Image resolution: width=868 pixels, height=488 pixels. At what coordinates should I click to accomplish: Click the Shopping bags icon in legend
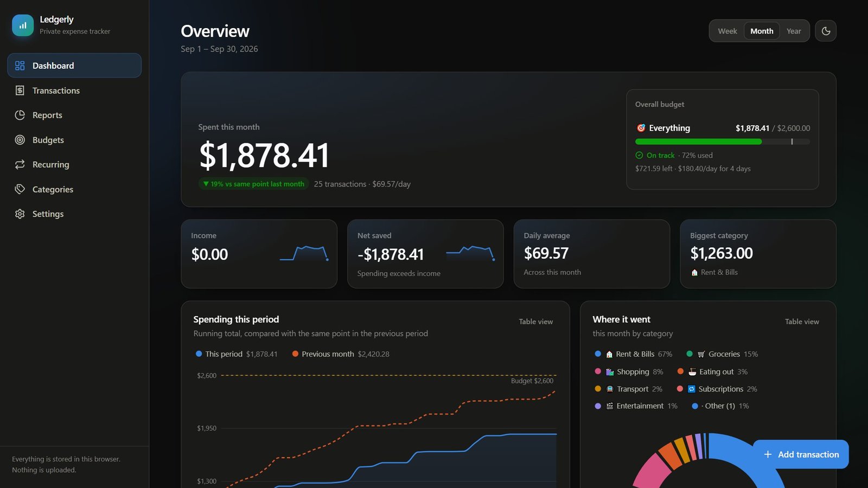click(610, 372)
